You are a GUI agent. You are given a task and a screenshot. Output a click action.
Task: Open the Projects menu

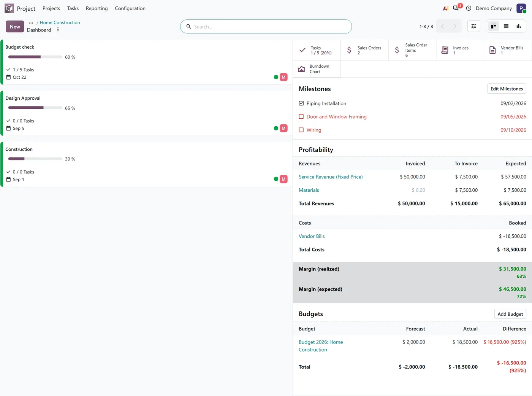tap(51, 8)
